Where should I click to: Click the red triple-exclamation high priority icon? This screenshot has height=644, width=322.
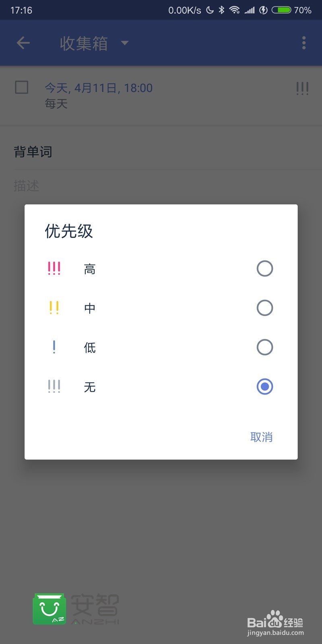click(54, 268)
